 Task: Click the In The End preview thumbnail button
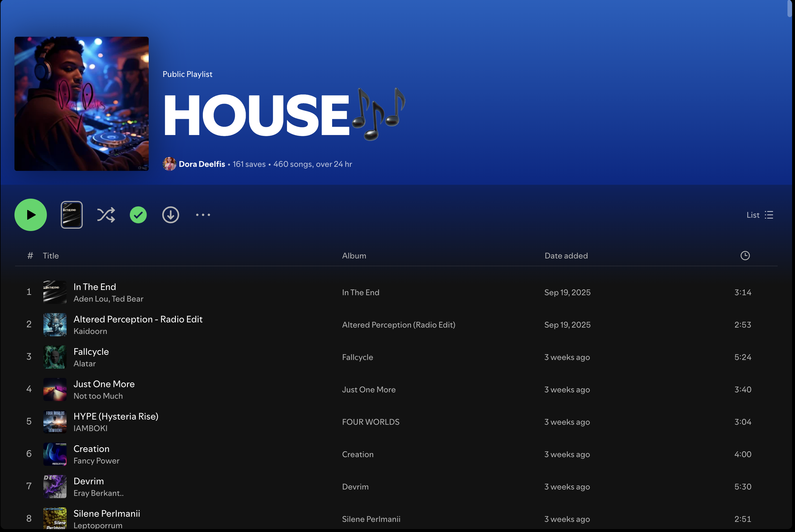coord(71,215)
